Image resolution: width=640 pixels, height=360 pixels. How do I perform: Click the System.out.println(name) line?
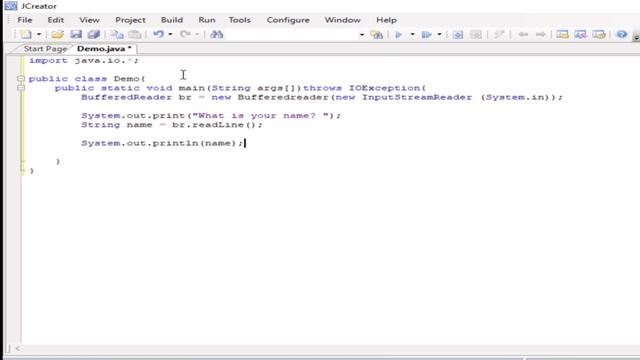(x=162, y=143)
